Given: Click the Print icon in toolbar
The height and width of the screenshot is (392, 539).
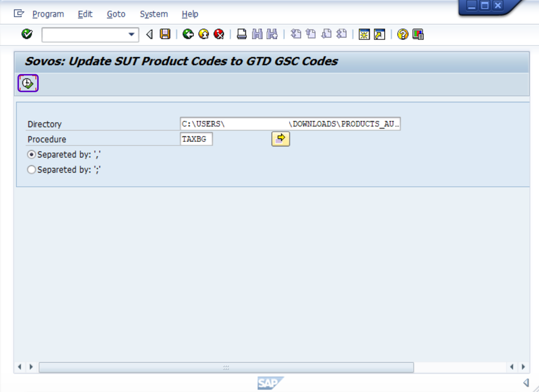Looking at the screenshot, I should click(242, 34).
